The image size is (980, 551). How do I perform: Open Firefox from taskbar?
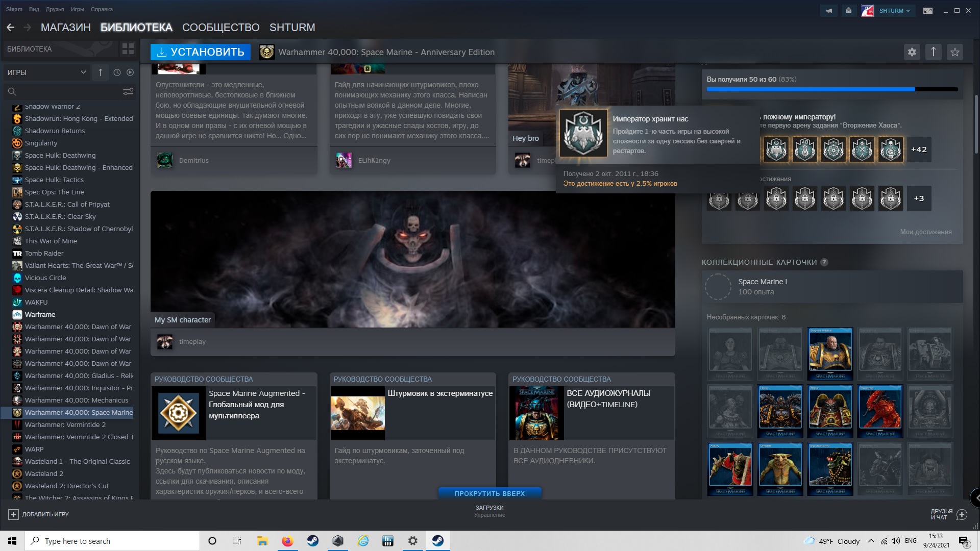287,541
